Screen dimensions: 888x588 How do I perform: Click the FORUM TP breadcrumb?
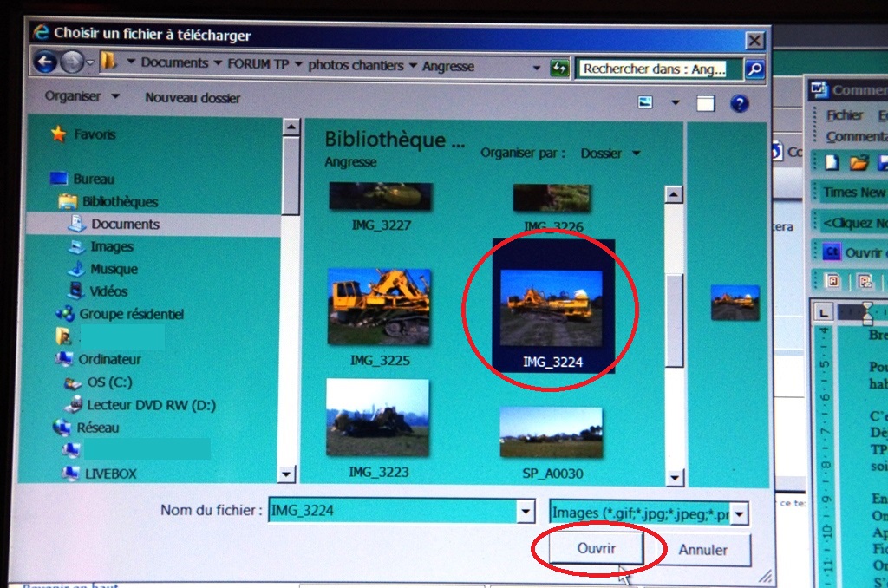[258, 64]
